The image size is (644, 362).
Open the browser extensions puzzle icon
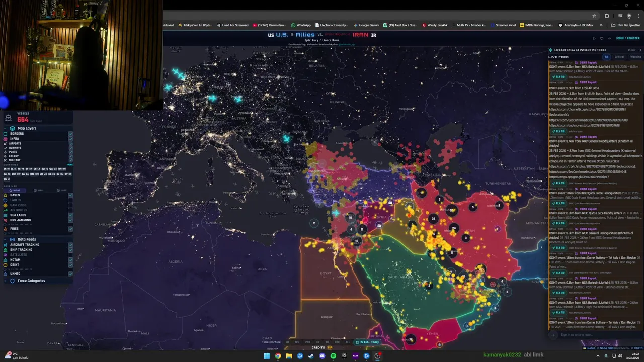[x=606, y=16]
